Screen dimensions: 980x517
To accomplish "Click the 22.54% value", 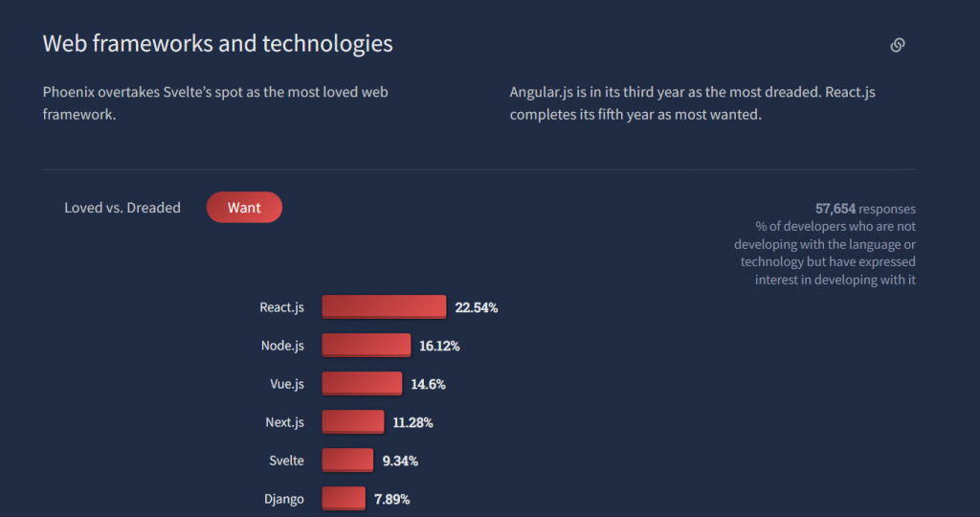I will click(477, 307).
